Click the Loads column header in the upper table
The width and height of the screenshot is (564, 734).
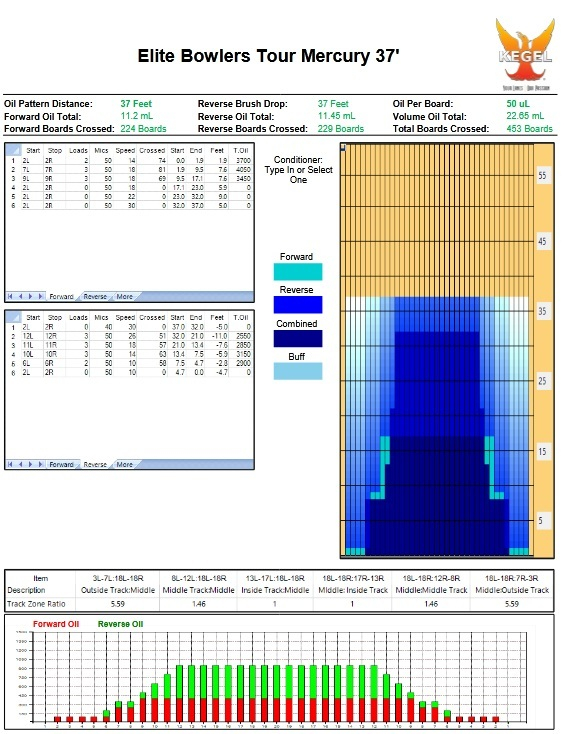pos(78,150)
